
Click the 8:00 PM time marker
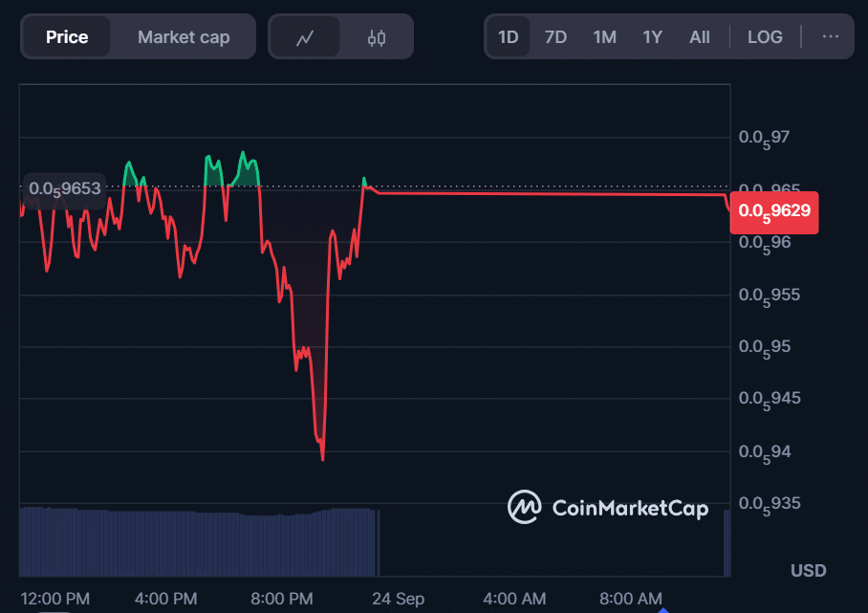pos(282,599)
